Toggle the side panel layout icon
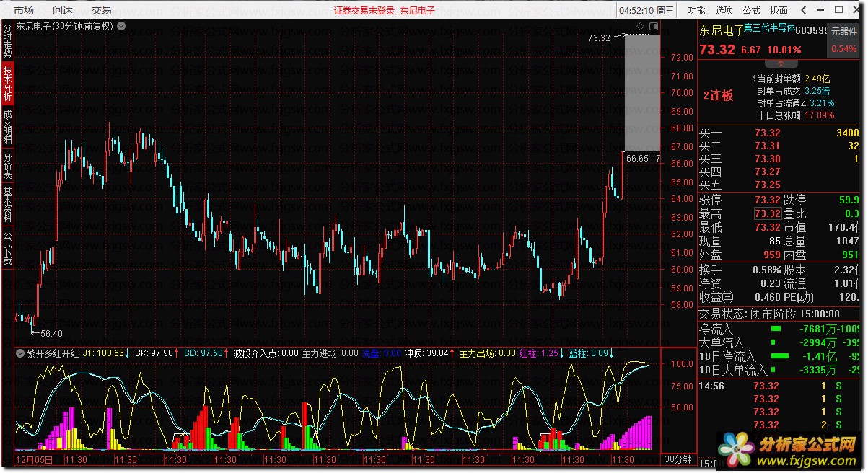868x473 pixels. [x=654, y=26]
